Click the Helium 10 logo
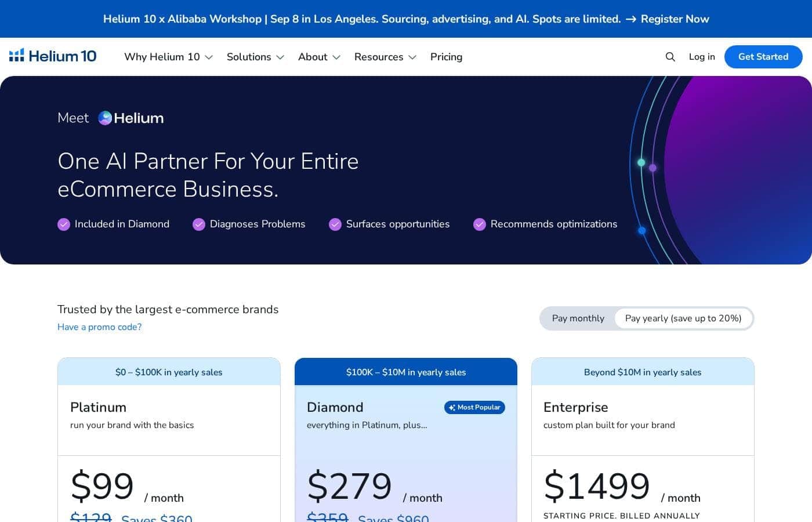The height and width of the screenshot is (522, 812). click(x=53, y=56)
